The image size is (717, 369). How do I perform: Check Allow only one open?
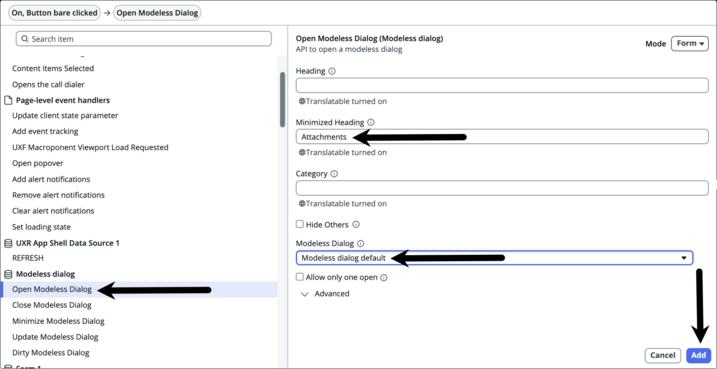[300, 277]
